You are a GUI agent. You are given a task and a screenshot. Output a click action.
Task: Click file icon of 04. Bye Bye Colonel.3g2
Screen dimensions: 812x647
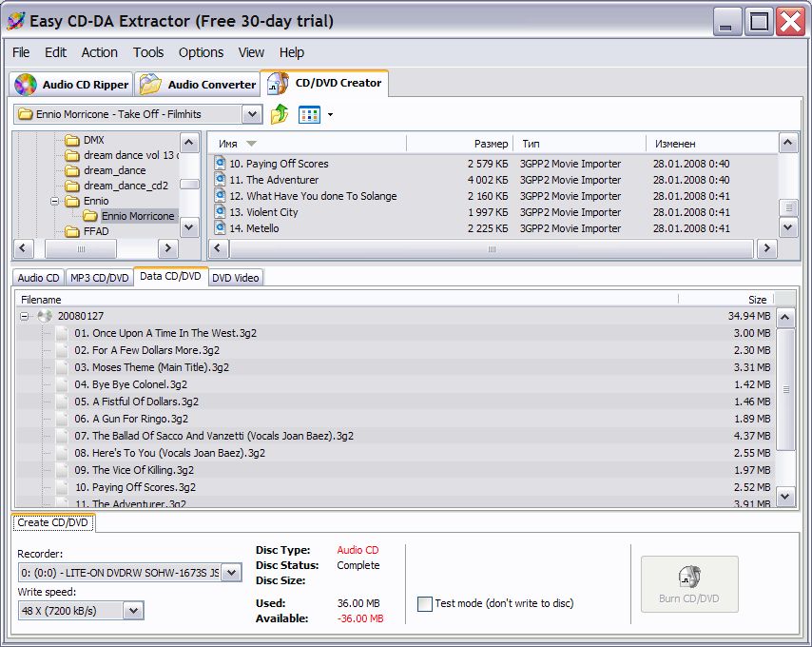(62, 384)
